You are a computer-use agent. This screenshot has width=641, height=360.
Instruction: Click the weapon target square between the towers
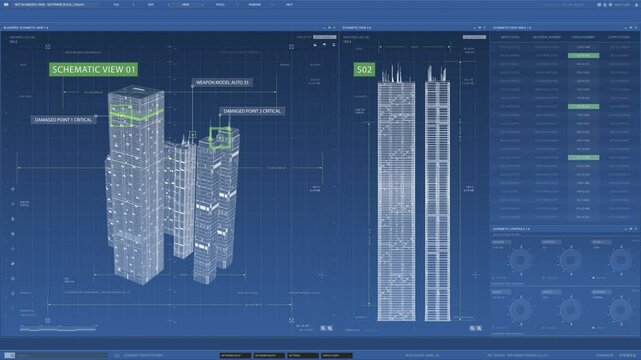[x=192, y=135]
